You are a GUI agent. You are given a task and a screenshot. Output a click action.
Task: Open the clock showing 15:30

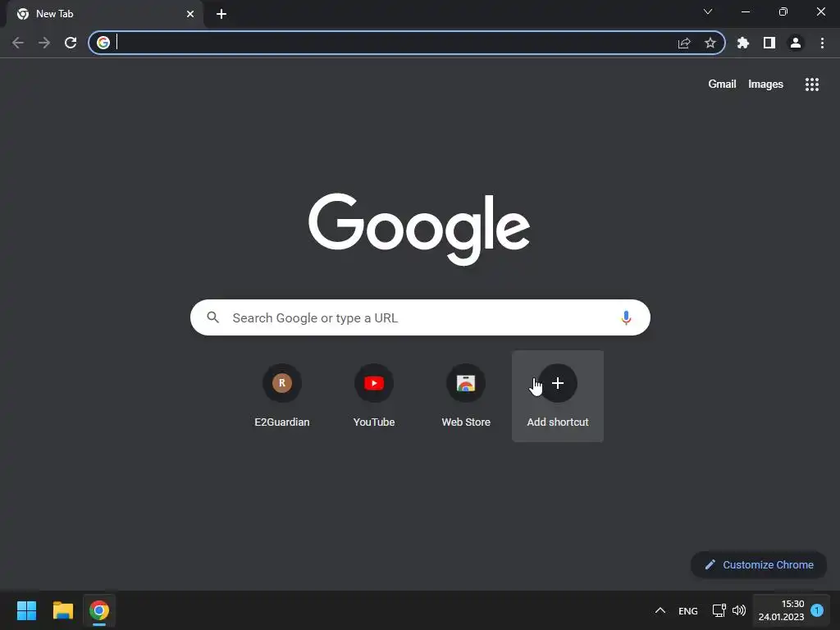point(781,610)
